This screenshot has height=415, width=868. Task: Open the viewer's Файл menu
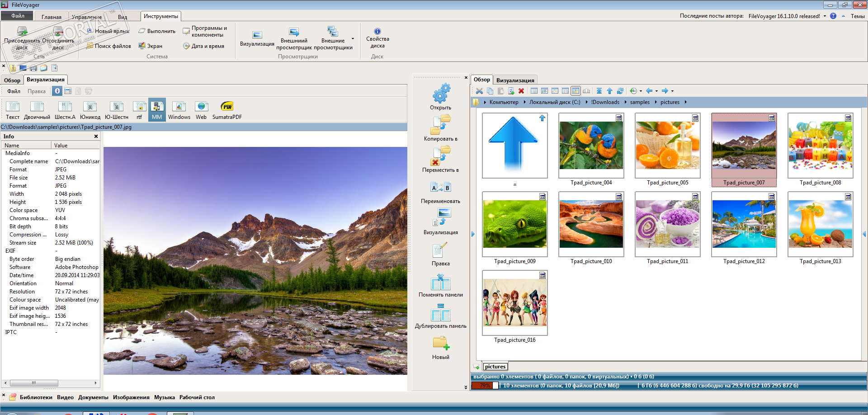point(14,91)
